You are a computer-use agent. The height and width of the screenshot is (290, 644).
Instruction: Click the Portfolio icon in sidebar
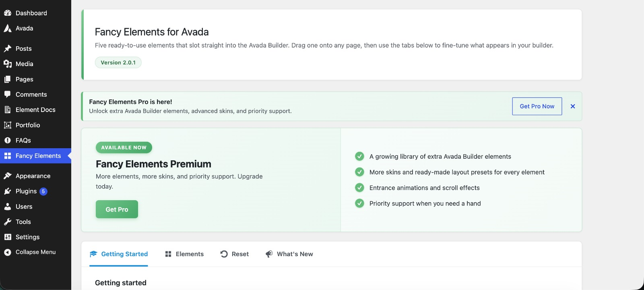coord(7,125)
